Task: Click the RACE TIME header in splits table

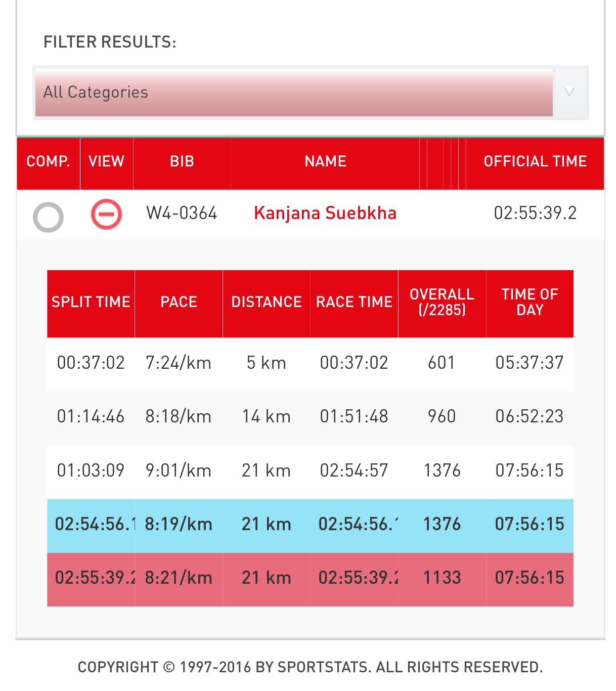Action: click(354, 302)
